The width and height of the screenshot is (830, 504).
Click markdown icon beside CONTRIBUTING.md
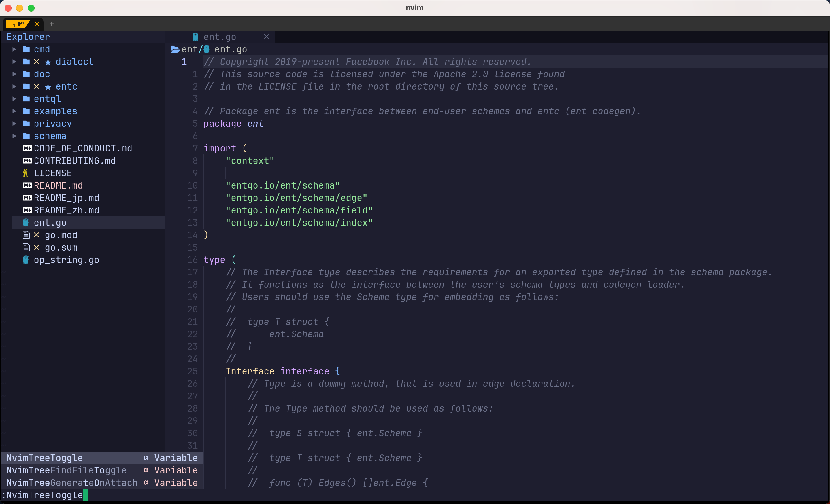[x=27, y=161]
